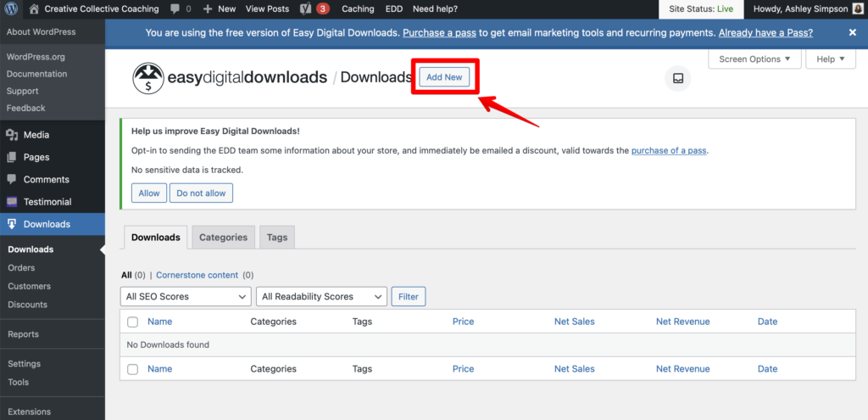Dismiss the free version banner notice
Viewport: 868px width, 420px height.
(853, 32)
